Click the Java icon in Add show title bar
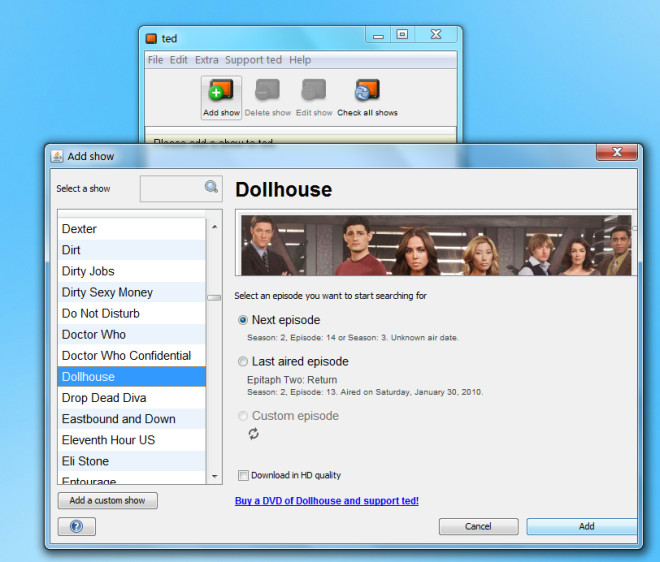660x562 pixels. [57, 156]
